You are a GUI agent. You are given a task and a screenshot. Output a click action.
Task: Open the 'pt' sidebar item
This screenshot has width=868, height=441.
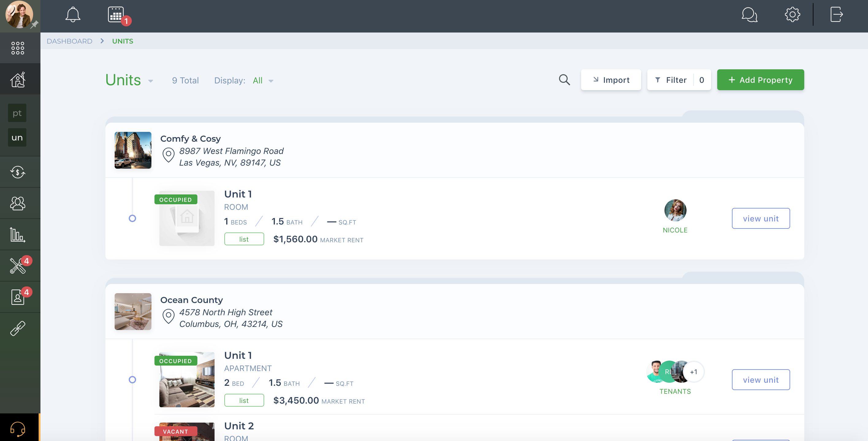pyautogui.click(x=17, y=113)
